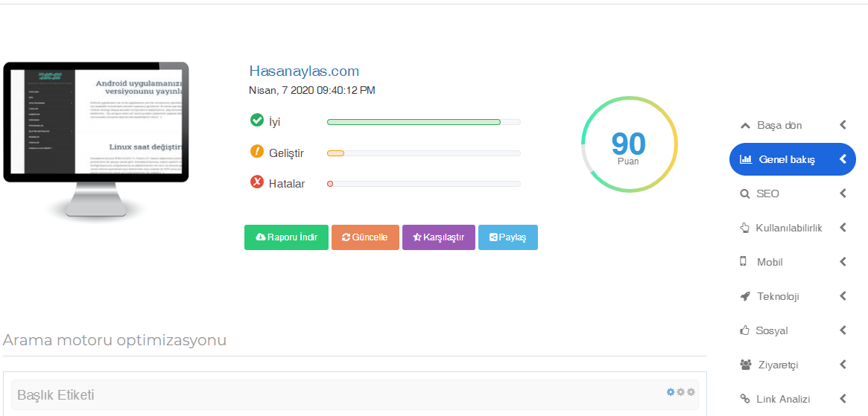Click the green İyi progress bar
868x416 pixels.
point(423,122)
